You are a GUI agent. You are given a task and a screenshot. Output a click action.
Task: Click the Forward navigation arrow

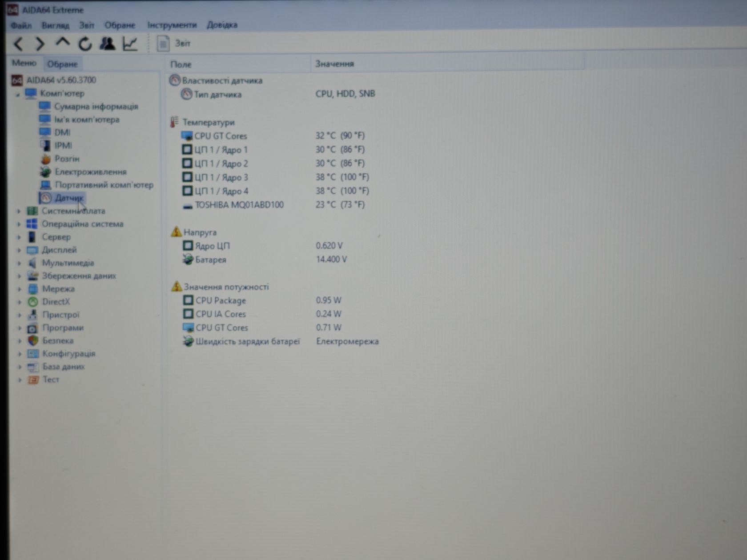pyautogui.click(x=40, y=44)
